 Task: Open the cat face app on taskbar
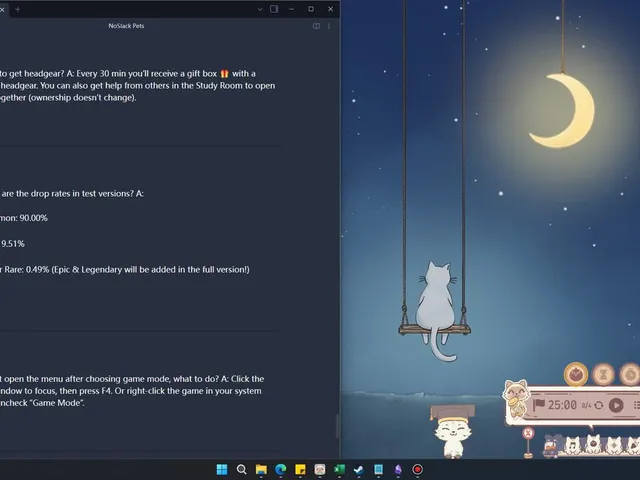coord(320,469)
